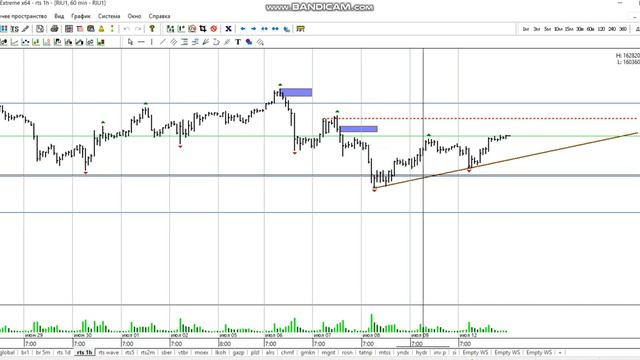Select the 120 timeframe button
640x360 pixels.
(x=601, y=29)
